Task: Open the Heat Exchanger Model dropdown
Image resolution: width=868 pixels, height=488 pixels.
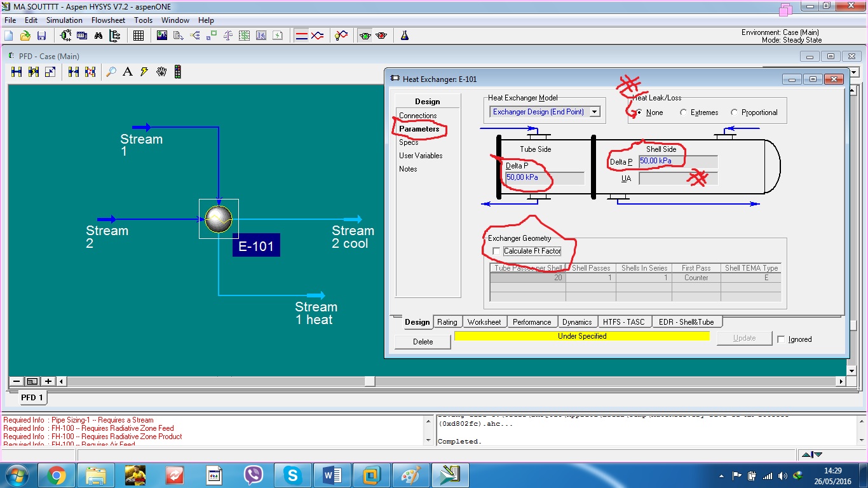Action: point(593,111)
